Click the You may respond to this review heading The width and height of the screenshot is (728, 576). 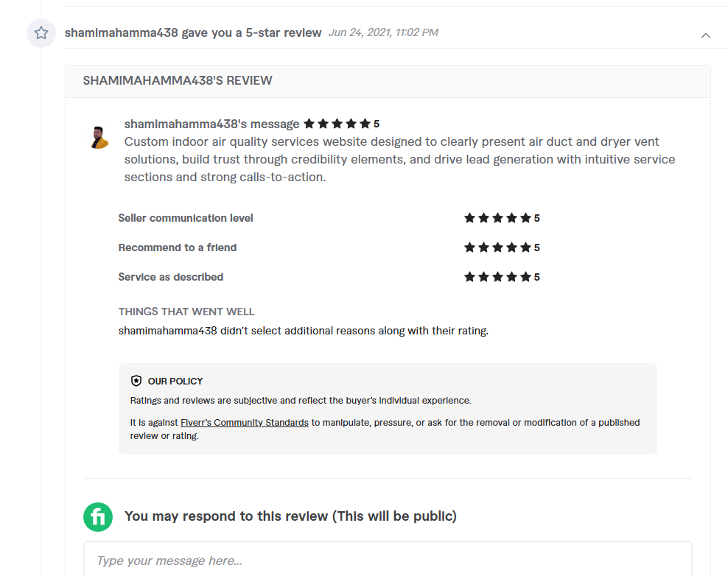point(290,516)
